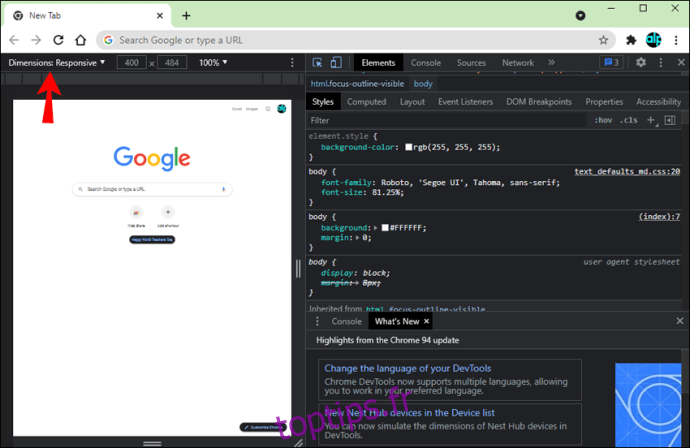690x448 pixels.
Task: Open the (index):7 source link
Action: (x=659, y=217)
